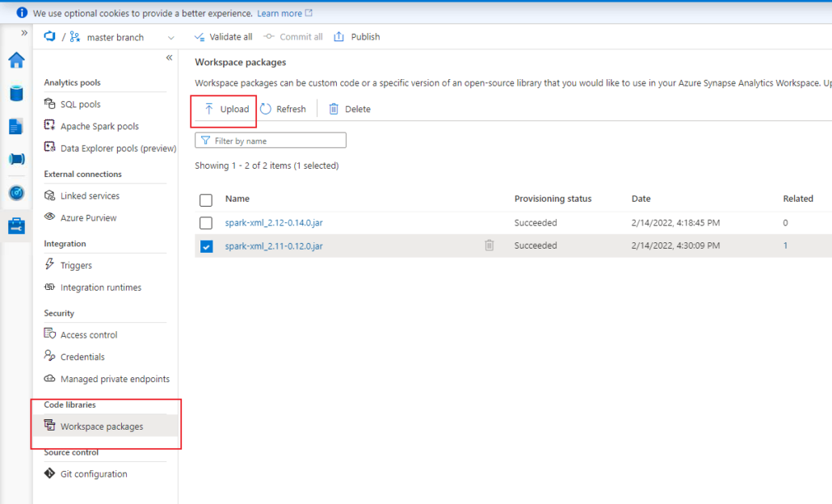Open the Home hub icon
This screenshot has width=832, height=504.
pos(16,60)
